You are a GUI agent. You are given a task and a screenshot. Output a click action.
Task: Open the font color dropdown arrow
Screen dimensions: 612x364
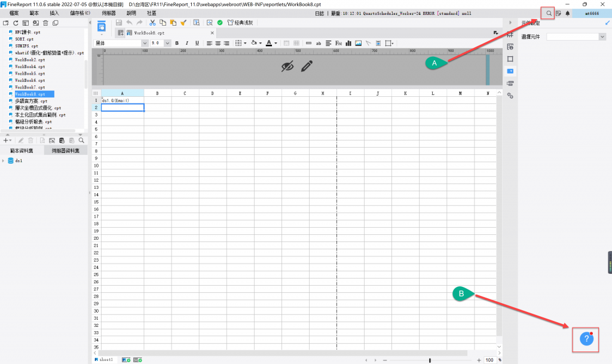pos(276,43)
